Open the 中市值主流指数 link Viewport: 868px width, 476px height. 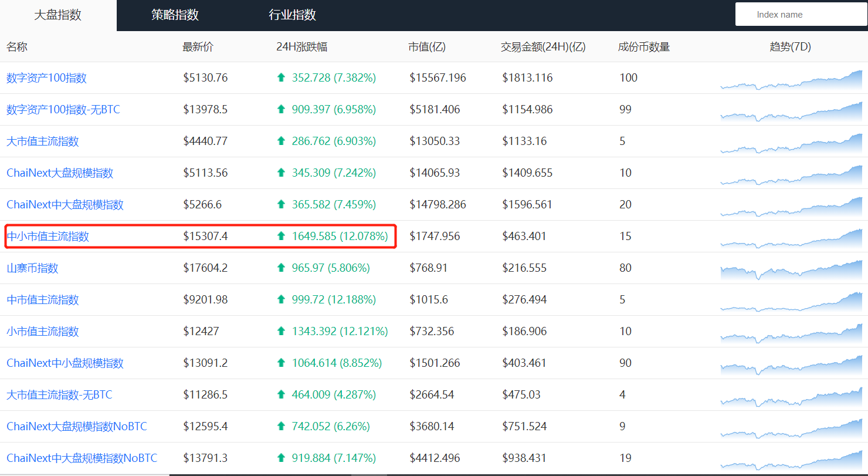[42, 300]
